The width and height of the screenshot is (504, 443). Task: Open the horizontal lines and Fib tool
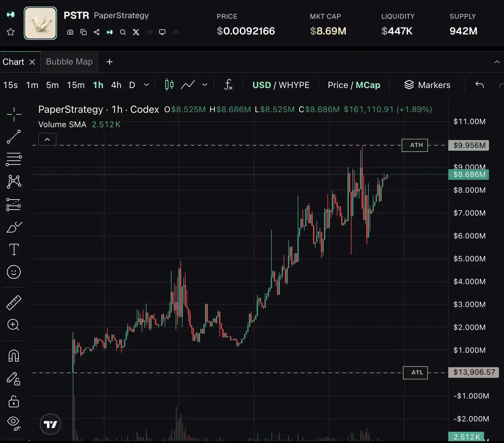tap(14, 159)
